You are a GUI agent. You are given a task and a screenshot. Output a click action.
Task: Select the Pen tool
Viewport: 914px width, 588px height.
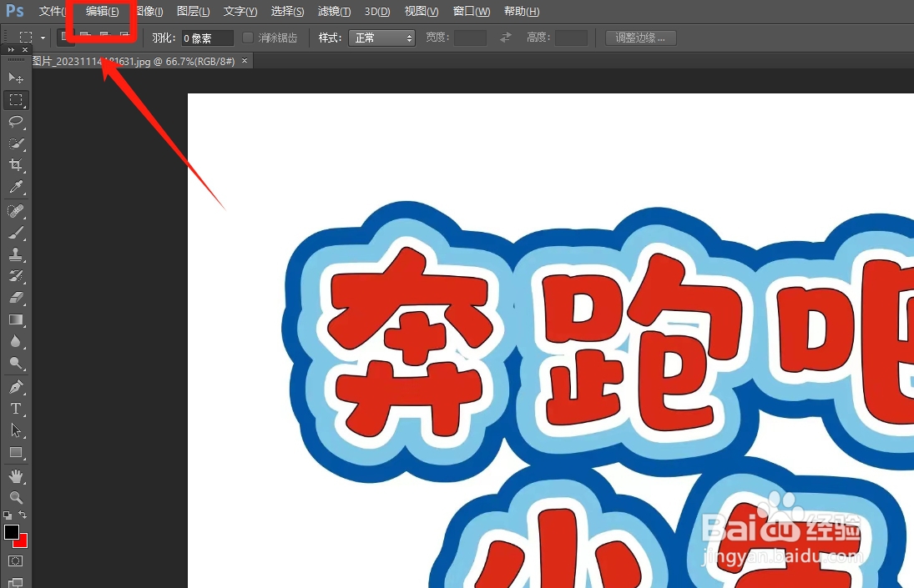click(x=16, y=386)
